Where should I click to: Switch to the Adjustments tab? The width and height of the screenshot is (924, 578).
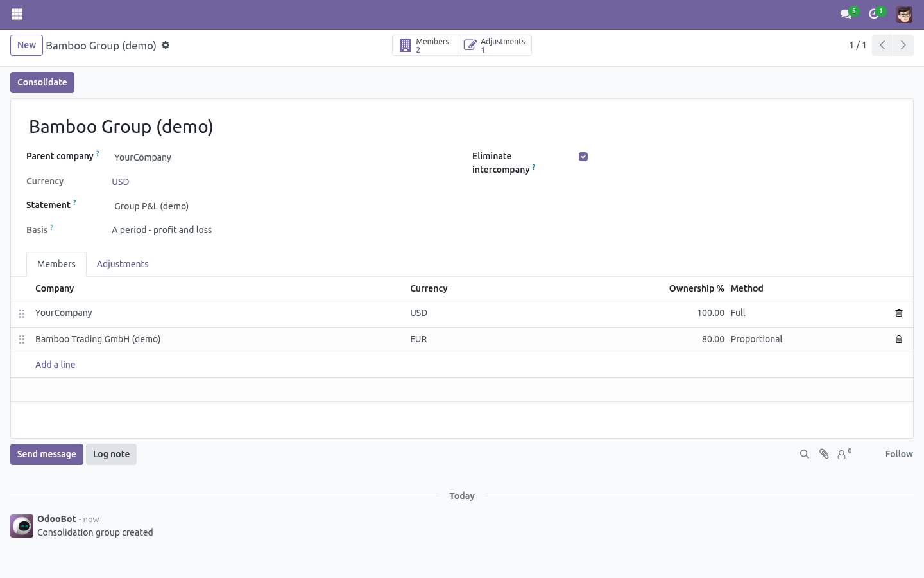tap(123, 264)
